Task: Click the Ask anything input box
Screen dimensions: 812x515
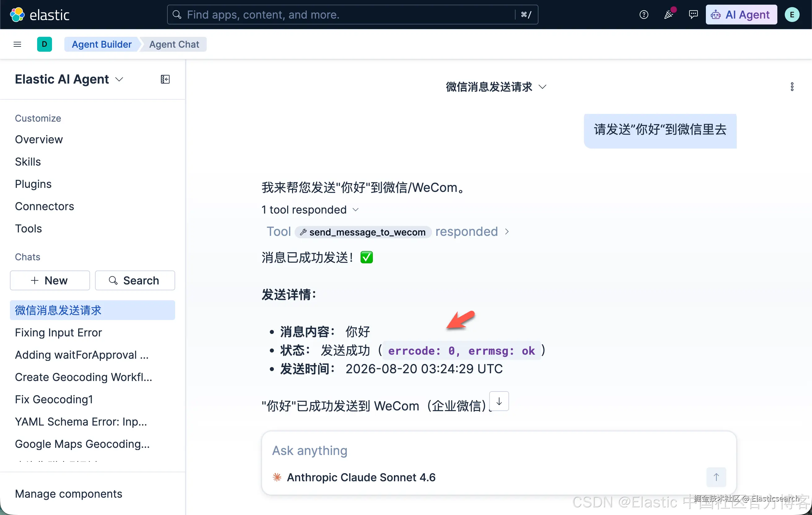Action: [499, 450]
